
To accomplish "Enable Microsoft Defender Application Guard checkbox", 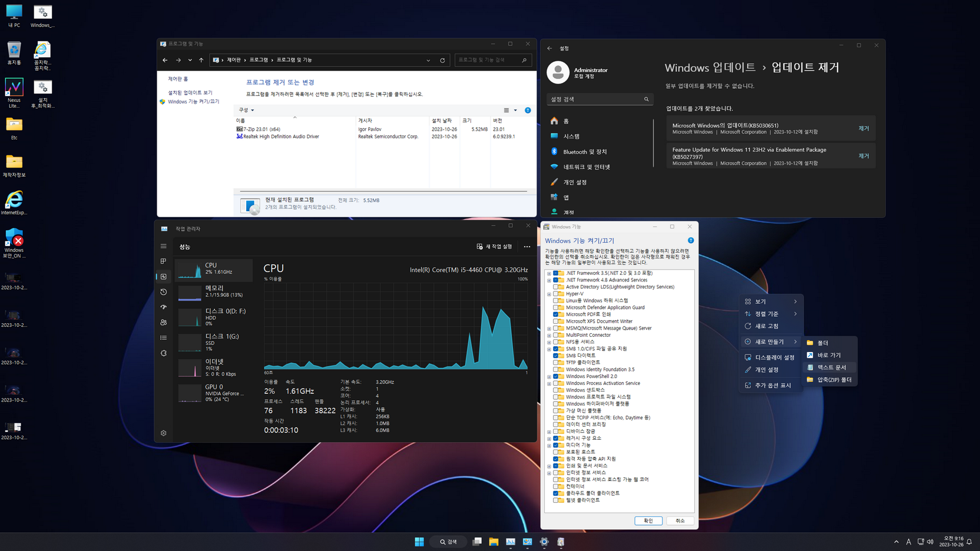I will (x=556, y=307).
